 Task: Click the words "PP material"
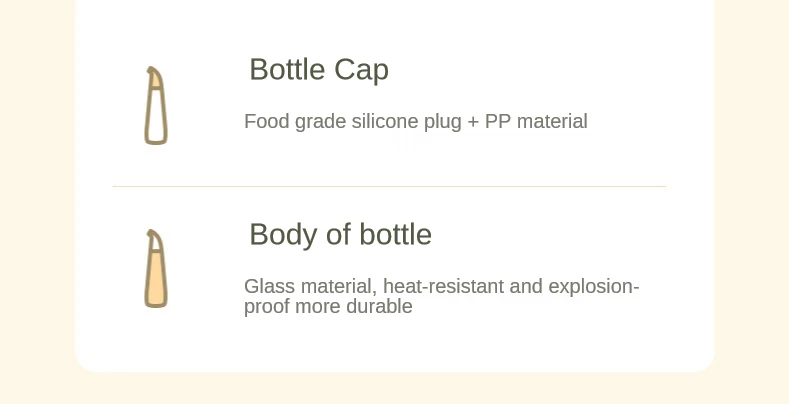click(536, 122)
